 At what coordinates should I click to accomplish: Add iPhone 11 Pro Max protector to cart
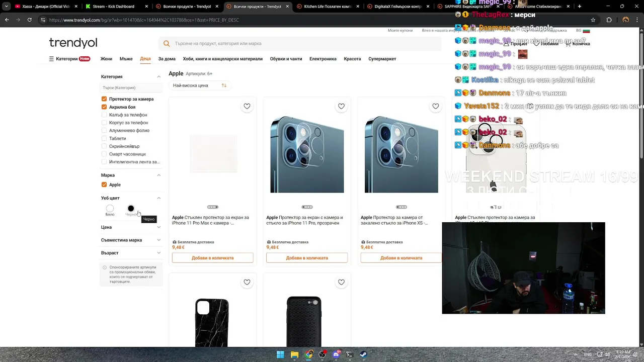point(212,258)
